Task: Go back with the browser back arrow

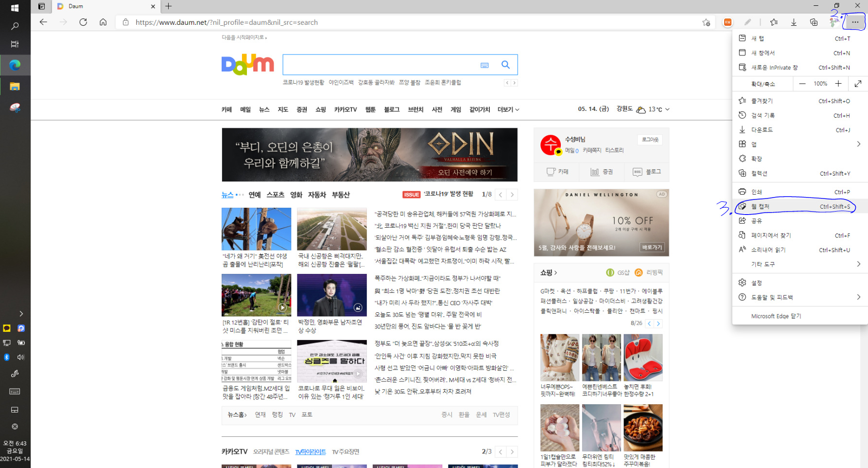Action: [43, 22]
